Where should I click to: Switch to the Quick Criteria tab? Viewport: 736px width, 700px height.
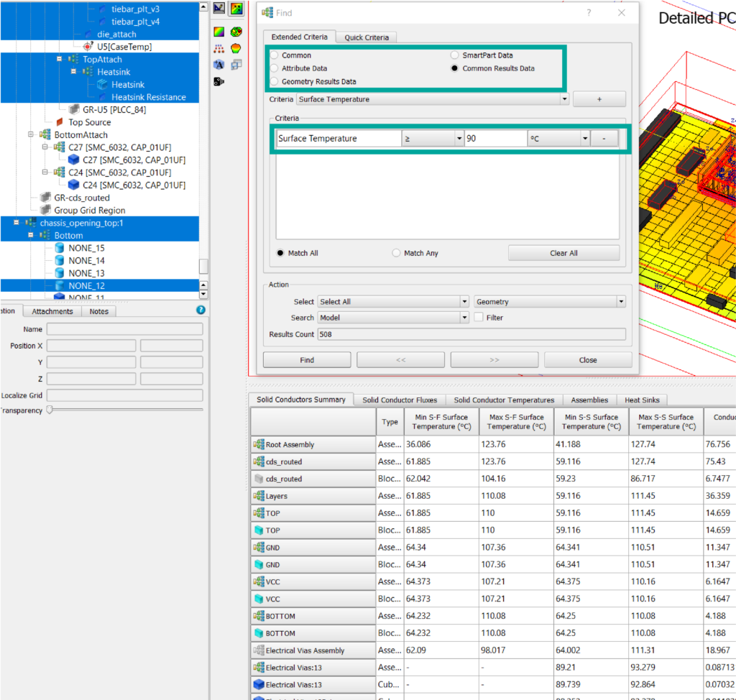point(368,37)
